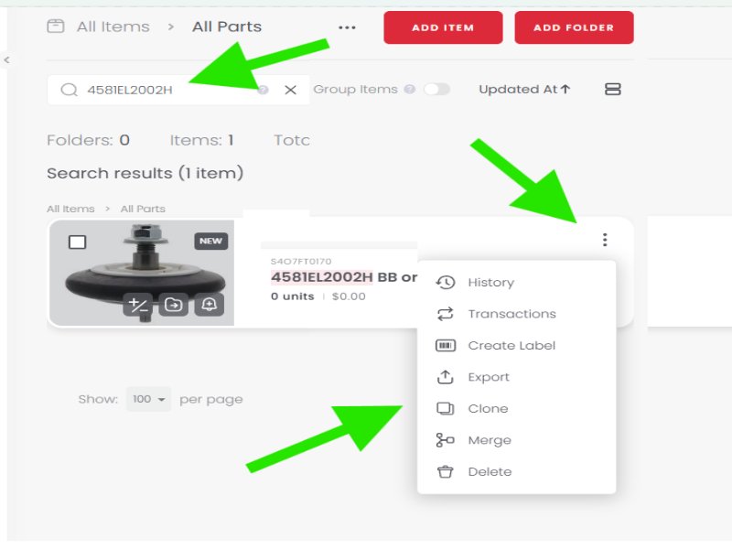Change sort order via Updated At

pyautogui.click(x=524, y=90)
